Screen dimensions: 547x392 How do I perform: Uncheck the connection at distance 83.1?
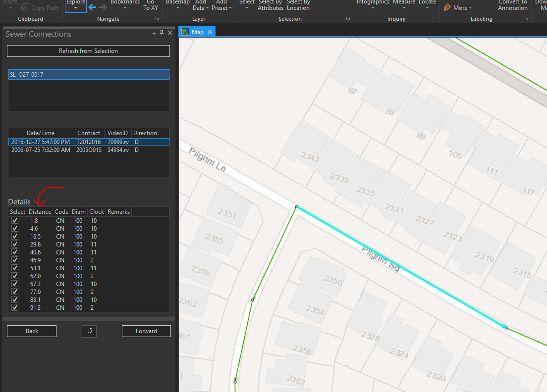click(x=15, y=299)
